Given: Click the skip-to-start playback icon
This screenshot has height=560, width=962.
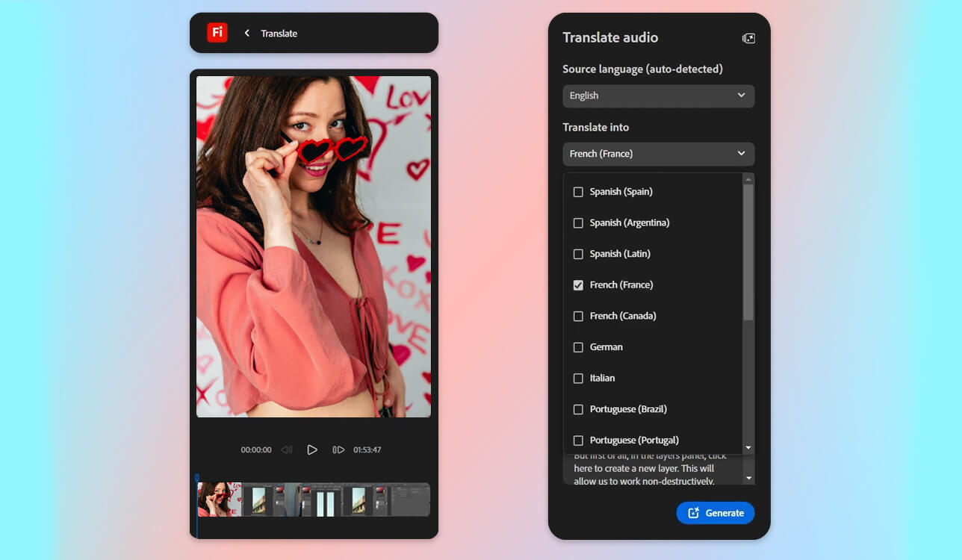Looking at the screenshot, I should pos(287,449).
